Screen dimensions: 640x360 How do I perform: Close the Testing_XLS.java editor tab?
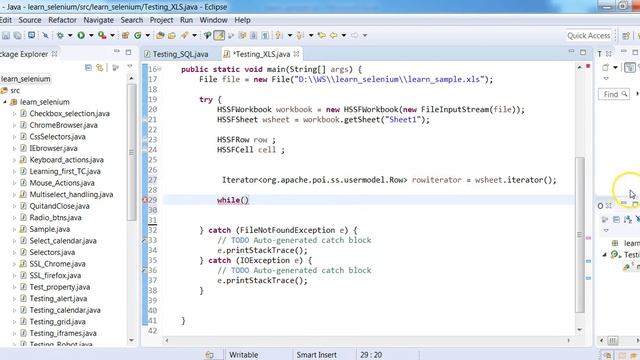[x=297, y=53]
